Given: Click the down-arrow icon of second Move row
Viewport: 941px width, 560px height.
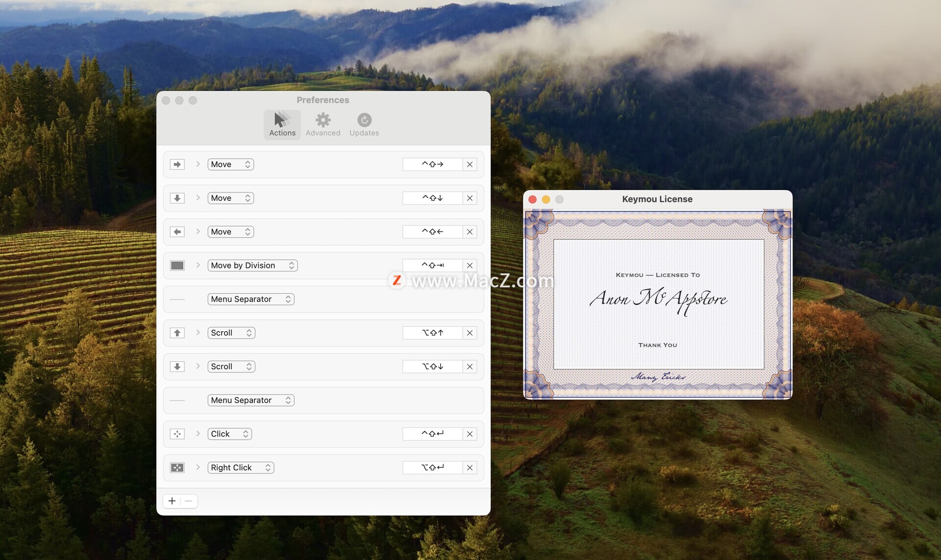Looking at the screenshot, I should coord(177,198).
